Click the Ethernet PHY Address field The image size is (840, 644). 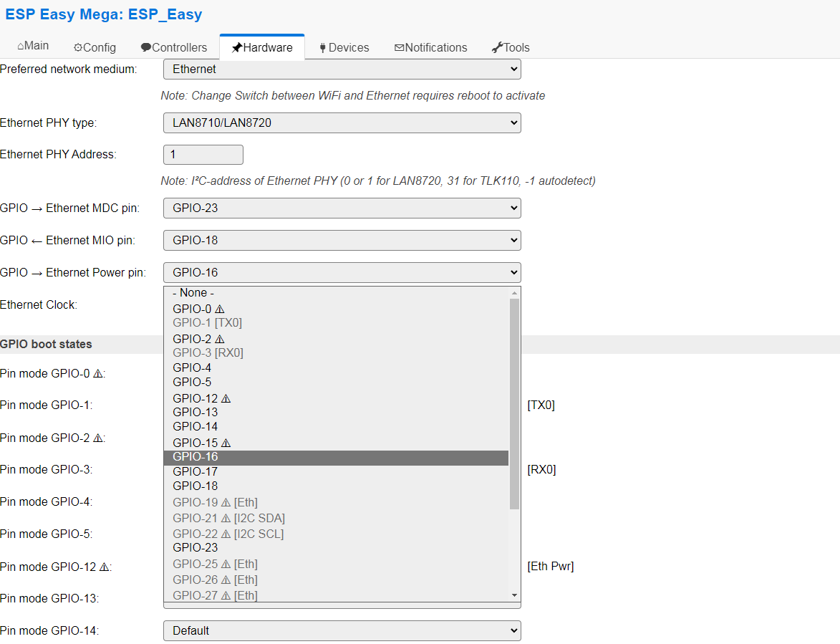click(x=203, y=155)
